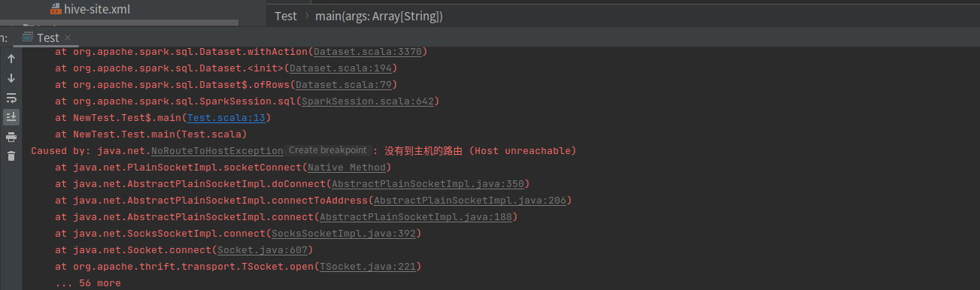Click the Down the Stack Trace arrow
Image resolution: width=980 pixels, height=290 pixels.
point(11,78)
